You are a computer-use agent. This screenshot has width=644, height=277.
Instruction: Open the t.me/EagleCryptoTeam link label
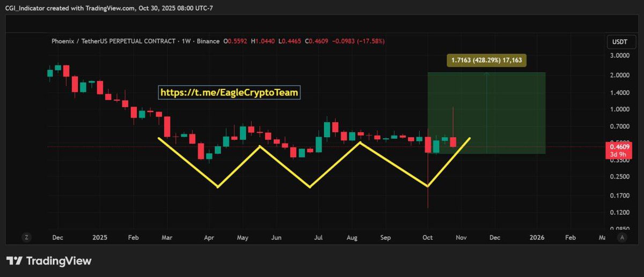pos(230,93)
